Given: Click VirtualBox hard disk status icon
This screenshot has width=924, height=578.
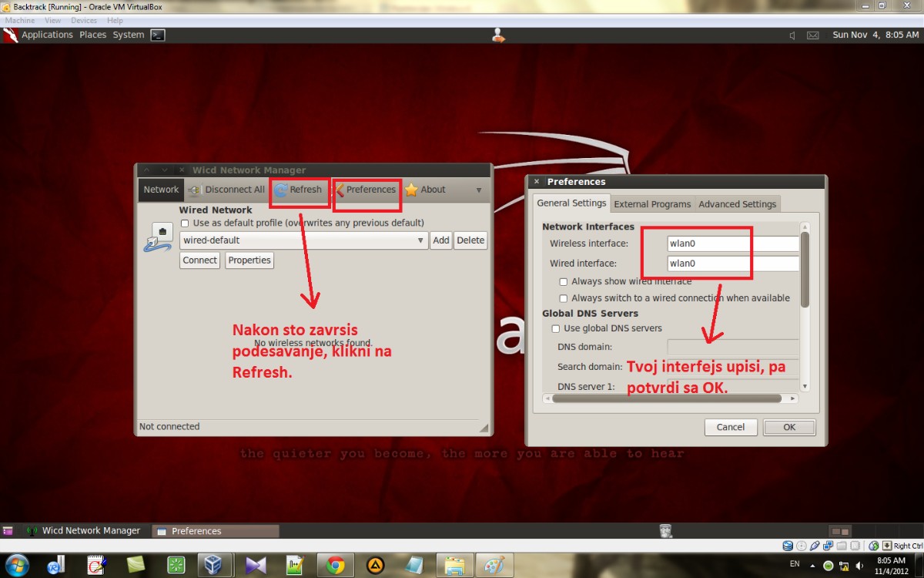Looking at the screenshot, I should [x=788, y=546].
